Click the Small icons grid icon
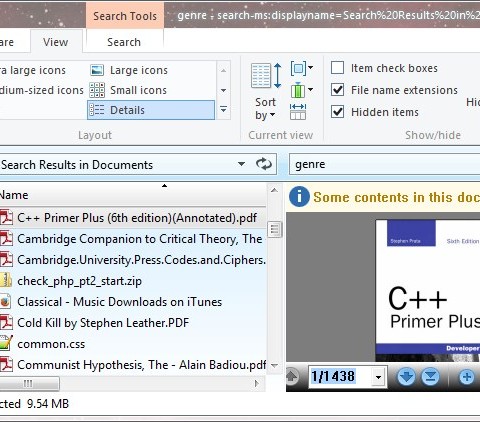This screenshot has width=480, height=422. [97, 90]
